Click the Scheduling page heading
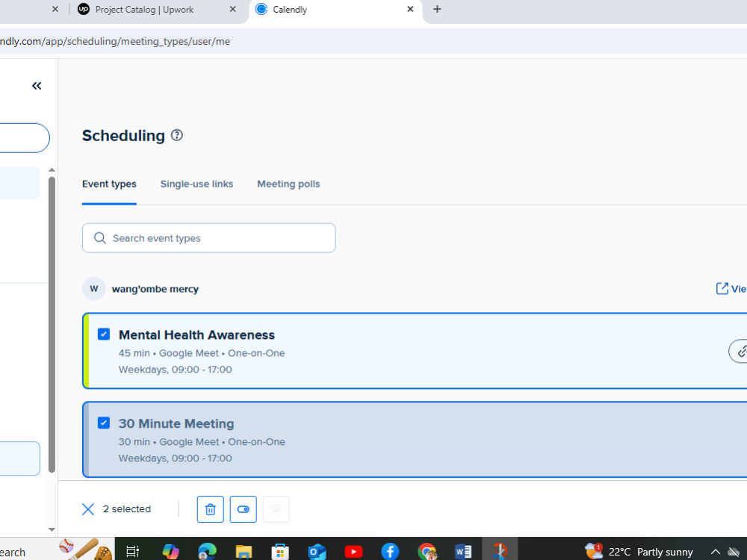The height and width of the screenshot is (560, 747). point(123,136)
